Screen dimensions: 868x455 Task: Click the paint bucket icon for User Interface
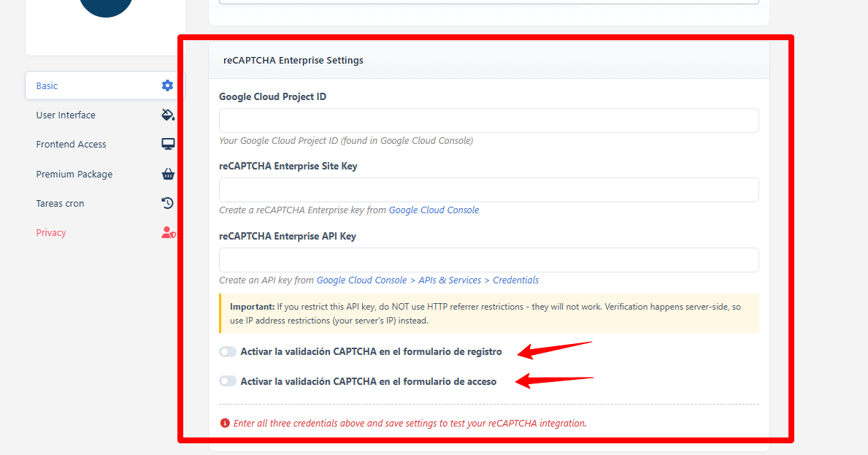click(x=167, y=115)
